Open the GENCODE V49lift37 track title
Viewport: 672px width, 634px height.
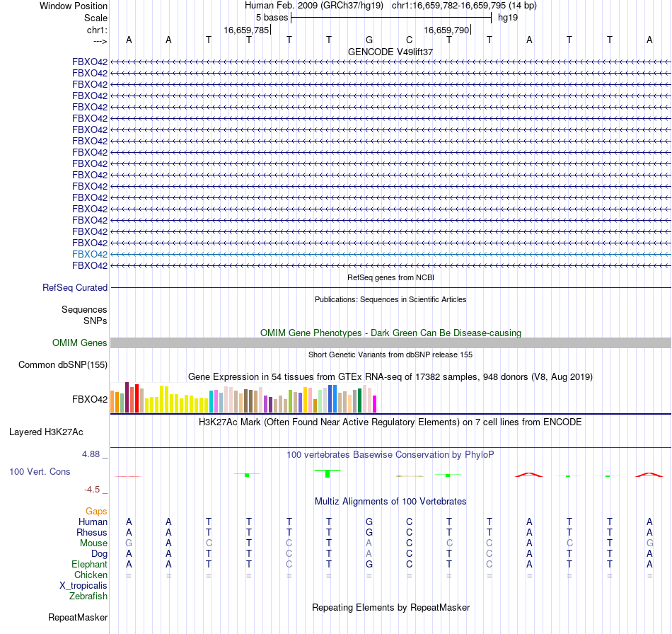[390, 52]
